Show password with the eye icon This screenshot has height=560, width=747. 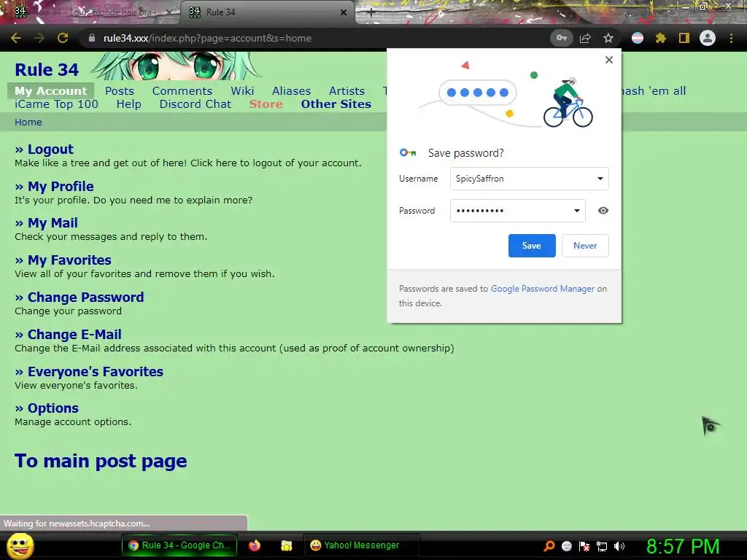coord(603,211)
